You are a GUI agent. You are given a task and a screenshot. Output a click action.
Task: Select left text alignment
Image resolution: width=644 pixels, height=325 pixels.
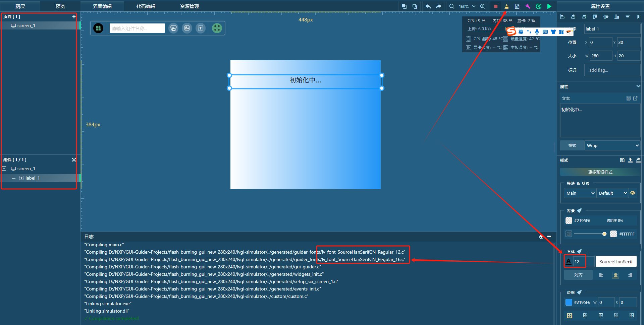(601, 275)
